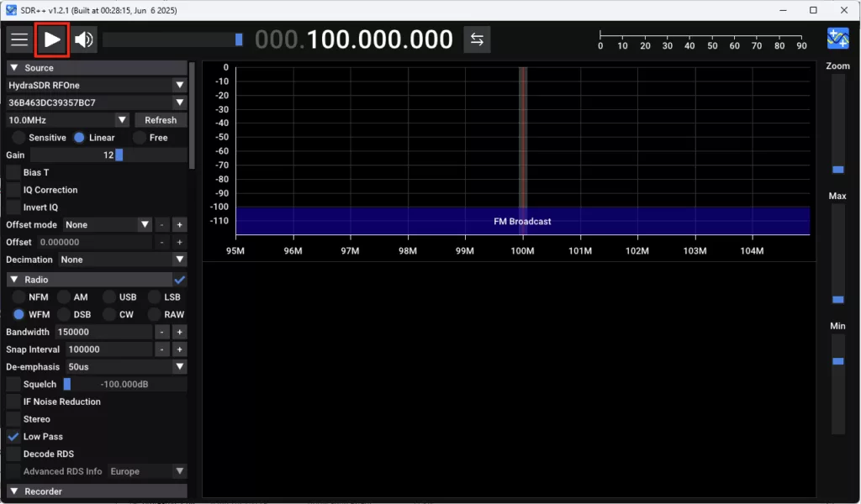Screen dimensions: 861x504
Task: Mute audio using the speaker icon
Action: click(85, 39)
